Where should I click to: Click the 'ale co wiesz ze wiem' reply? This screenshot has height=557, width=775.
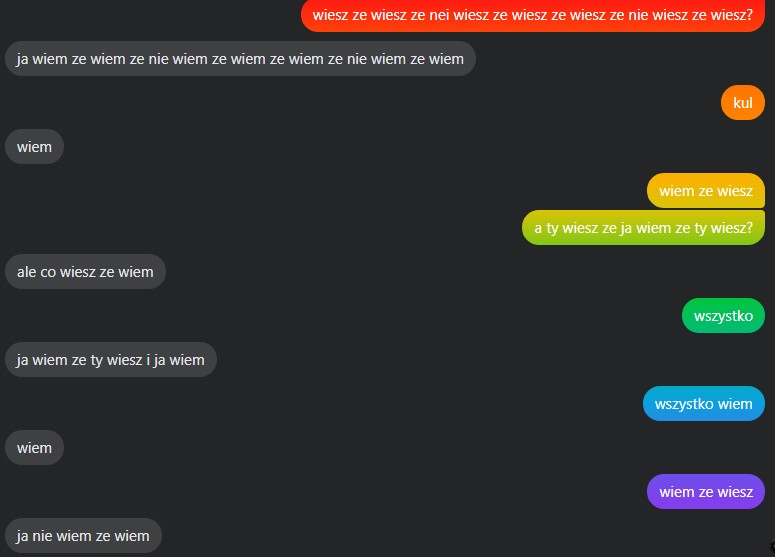(x=85, y=272)
